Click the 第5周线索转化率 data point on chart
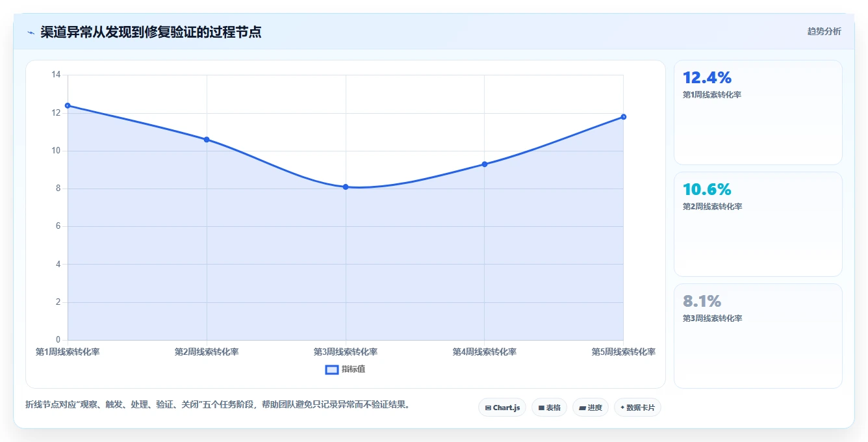Viewport: 868px width, 442px height. tap(624, 116)
